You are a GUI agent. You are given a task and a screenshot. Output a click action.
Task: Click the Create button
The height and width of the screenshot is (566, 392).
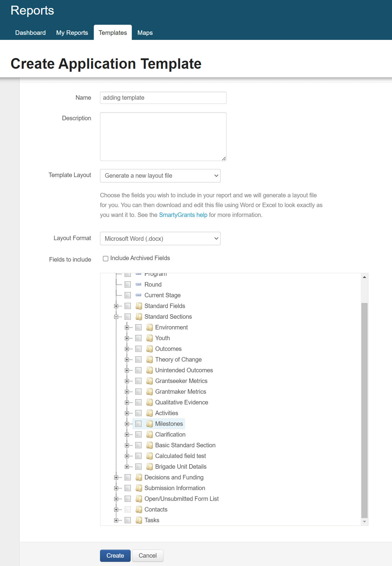click(115, 556)
